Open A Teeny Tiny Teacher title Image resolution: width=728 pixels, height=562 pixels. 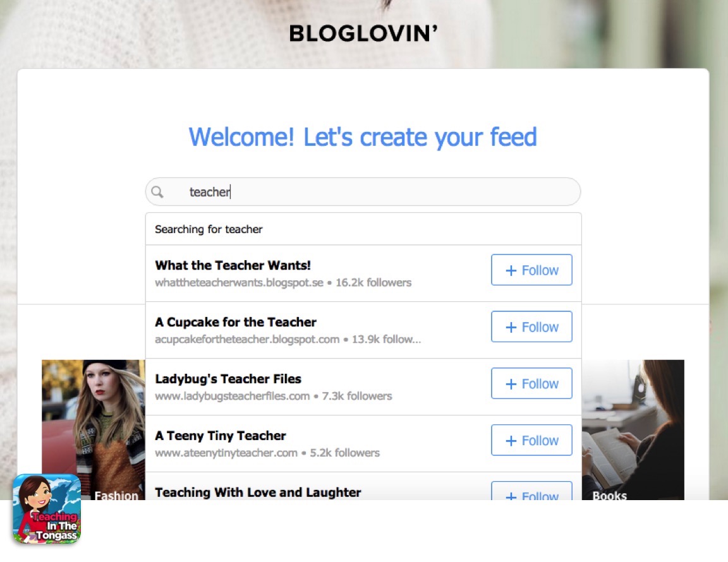click(x=221, y=436)
